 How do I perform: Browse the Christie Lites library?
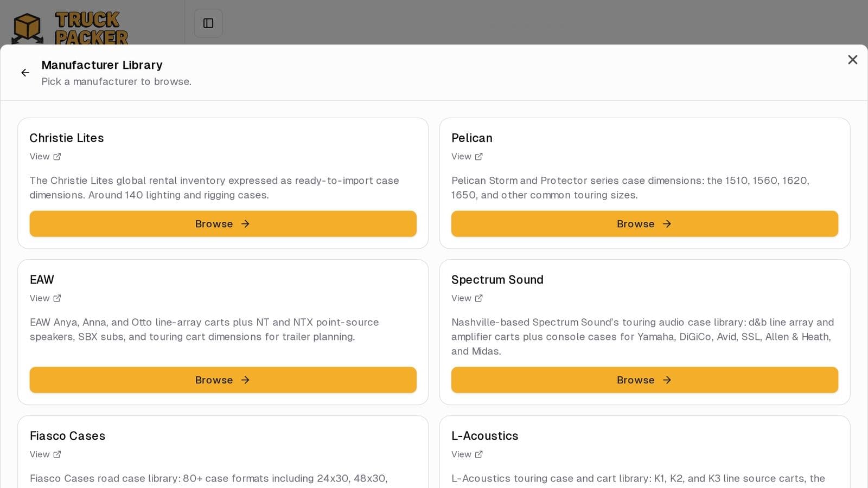(x=223, y=224)
